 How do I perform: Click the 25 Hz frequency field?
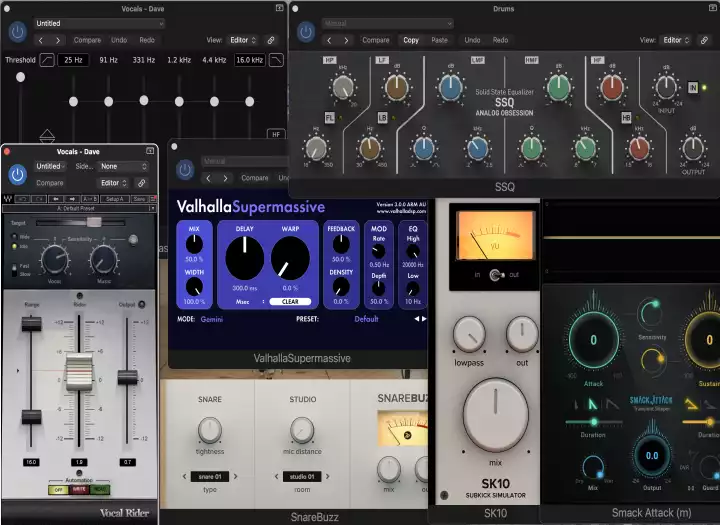tap(73, 60)
